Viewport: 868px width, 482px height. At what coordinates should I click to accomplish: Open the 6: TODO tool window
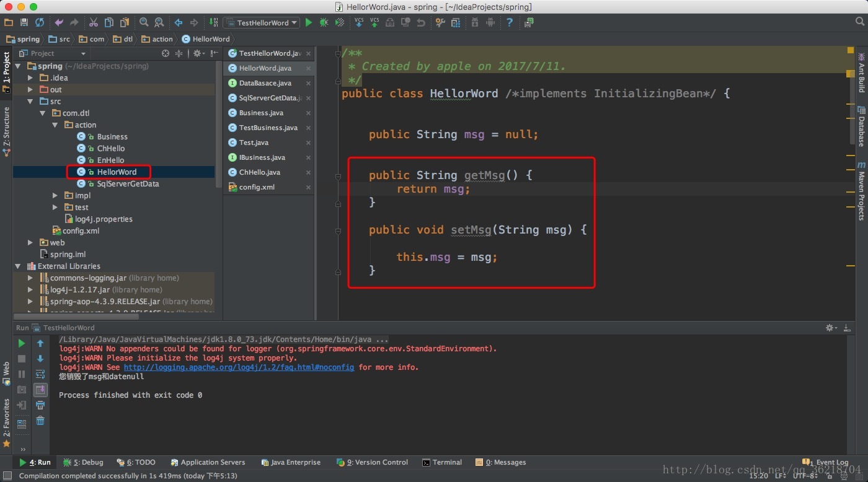(x=136, y=462)
